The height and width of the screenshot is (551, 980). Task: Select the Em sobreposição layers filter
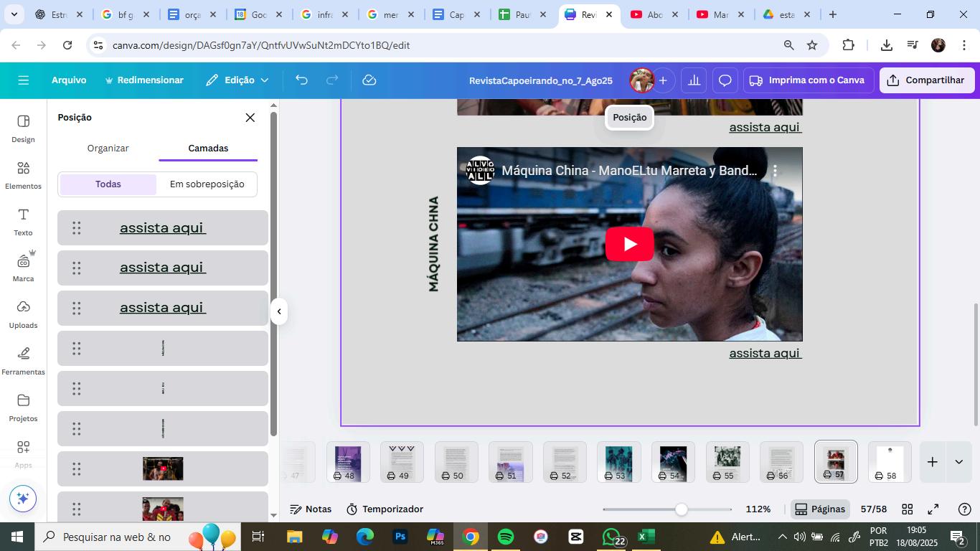[x=207, y=184]
